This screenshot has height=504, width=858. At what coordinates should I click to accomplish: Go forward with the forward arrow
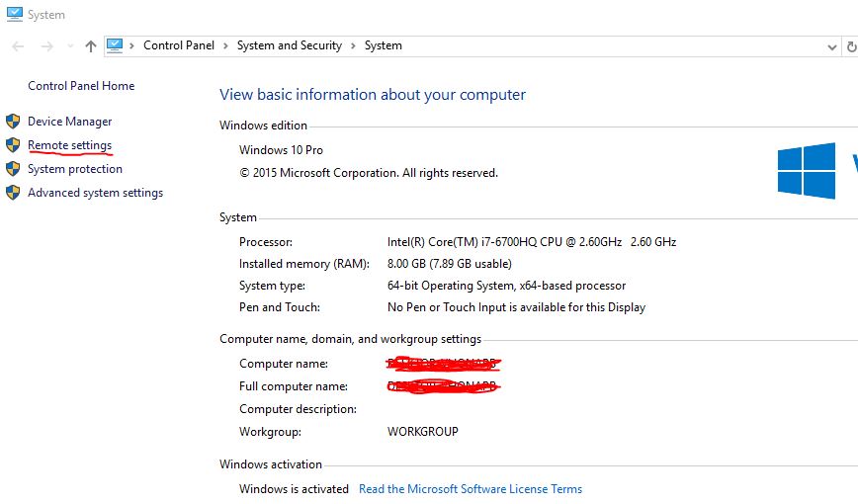click(x=47, y=46)
